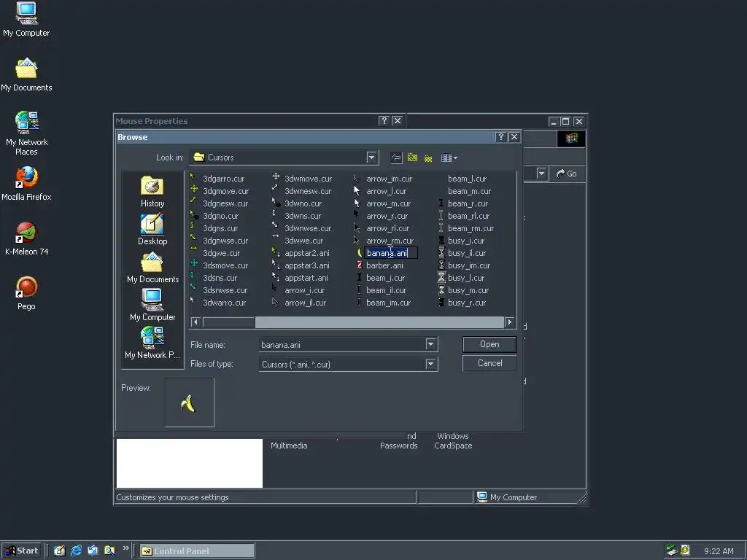Expand the Look in folder dropdown

click(x=371, y=157)
